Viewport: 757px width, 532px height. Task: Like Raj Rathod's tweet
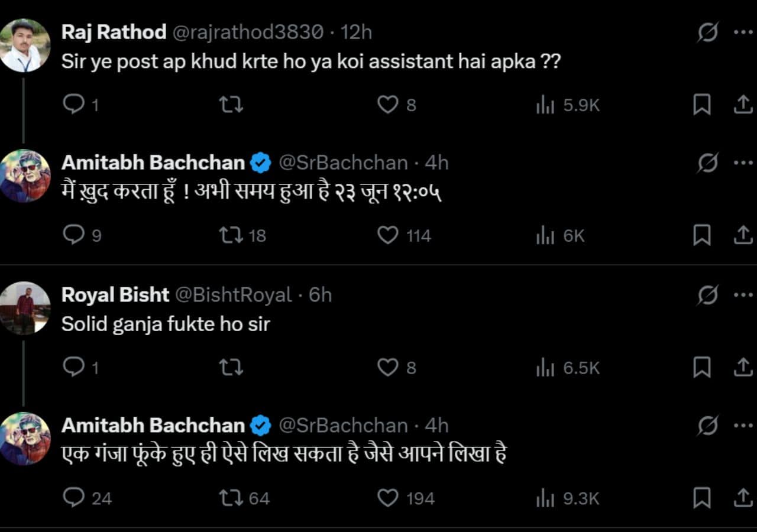tap(387, 105)
